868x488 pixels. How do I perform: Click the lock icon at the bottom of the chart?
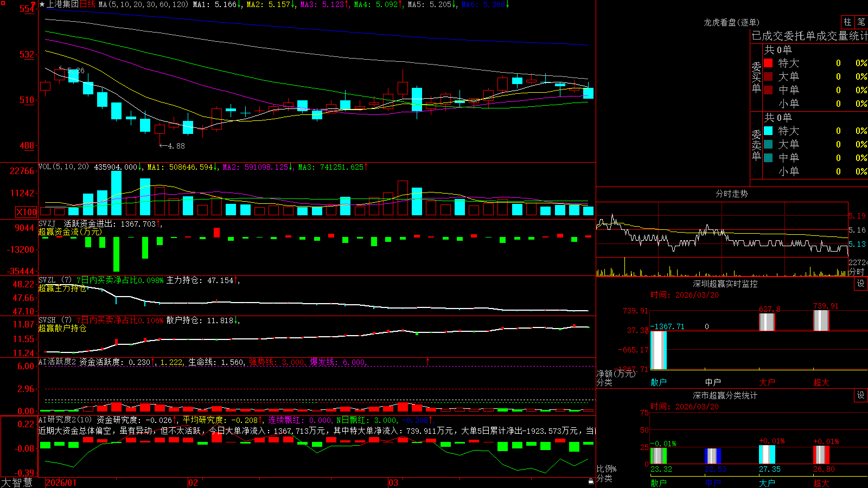tap(591, 481)
